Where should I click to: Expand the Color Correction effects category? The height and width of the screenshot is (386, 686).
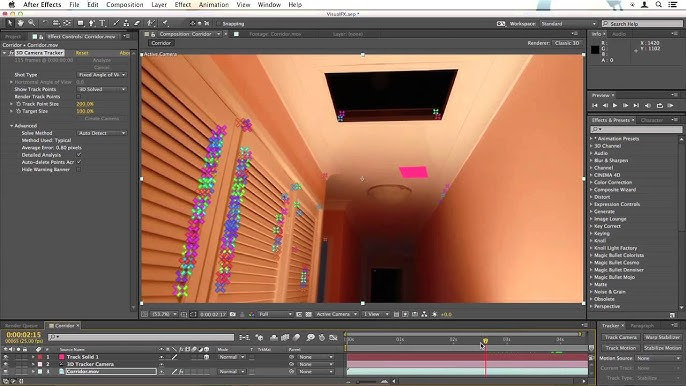tap(591, 182)
